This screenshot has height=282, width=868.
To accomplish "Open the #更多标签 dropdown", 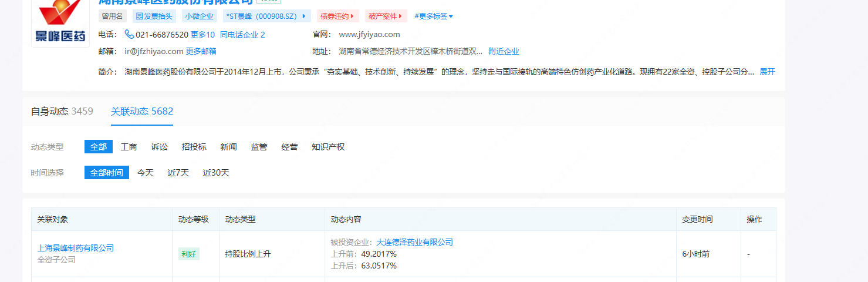I will click(x=434, y=16).
